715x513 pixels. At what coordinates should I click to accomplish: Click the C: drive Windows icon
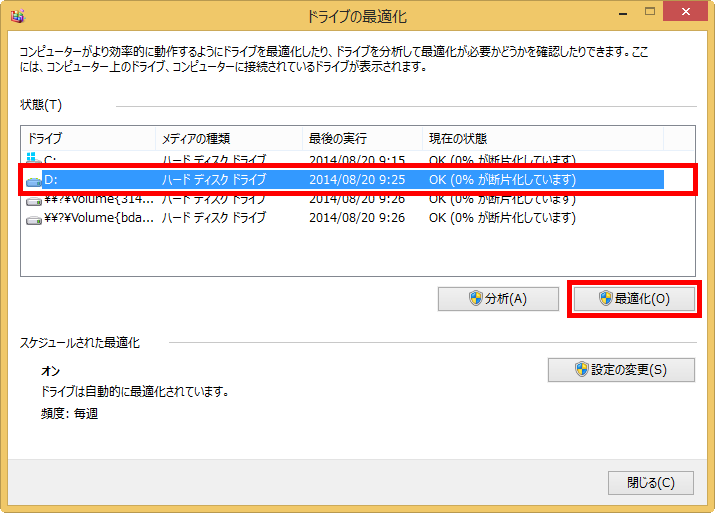[x=33, y=158]
